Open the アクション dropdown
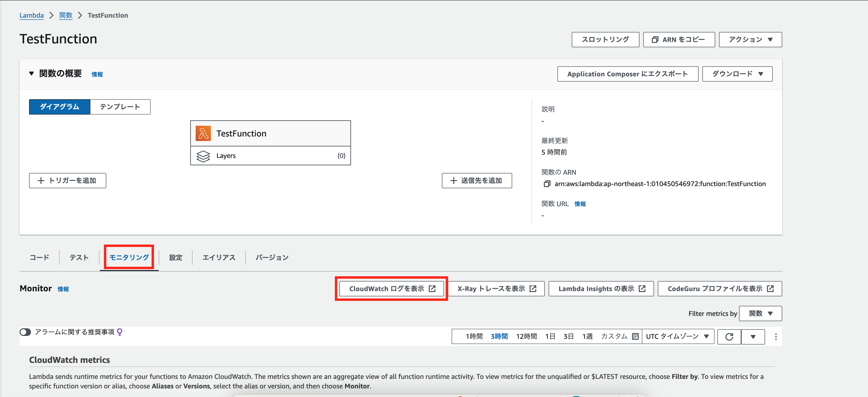The height and width of the screenshot is (397, 868). [x=750, y=39]
